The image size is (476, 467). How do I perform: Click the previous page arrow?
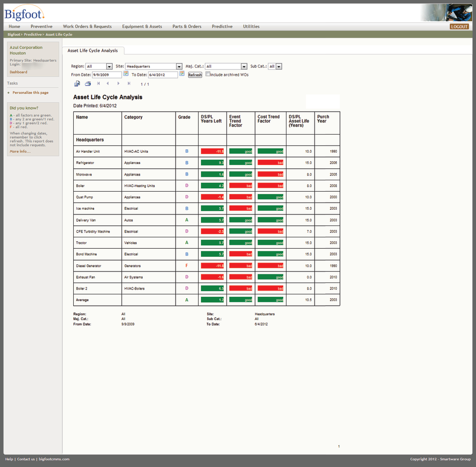point(108,83)
